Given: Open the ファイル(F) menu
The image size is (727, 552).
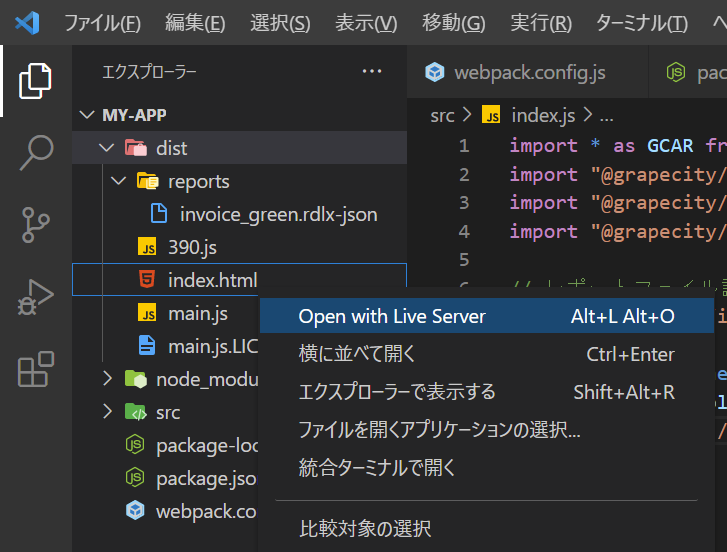Looking at the screenshot, I should click(102, 23).
